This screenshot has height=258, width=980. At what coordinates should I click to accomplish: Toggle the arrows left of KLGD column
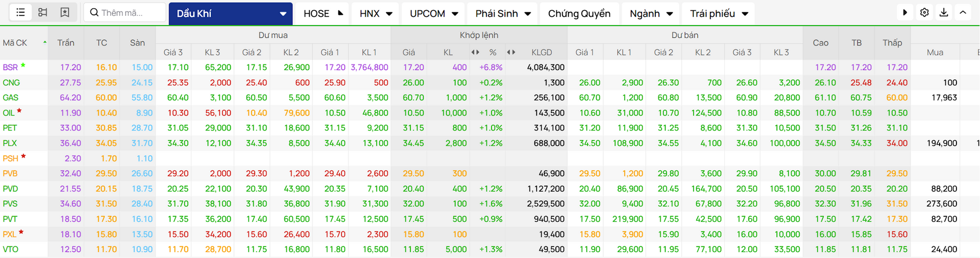(x=511, y=52)
